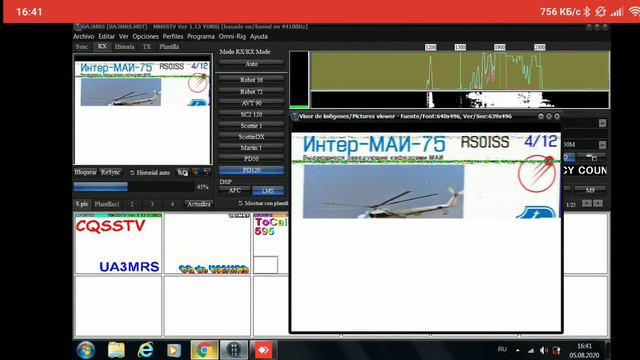Open the network signal tray icon
Image resolution: width=640 pixels, height=360 pixels.
coord(531,350)
